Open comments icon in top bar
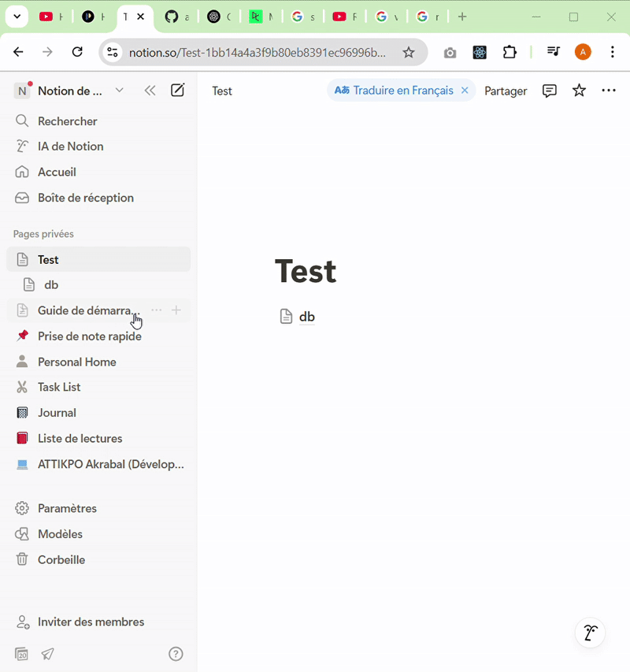Screen dimensions: 630x672 point(549,91)
